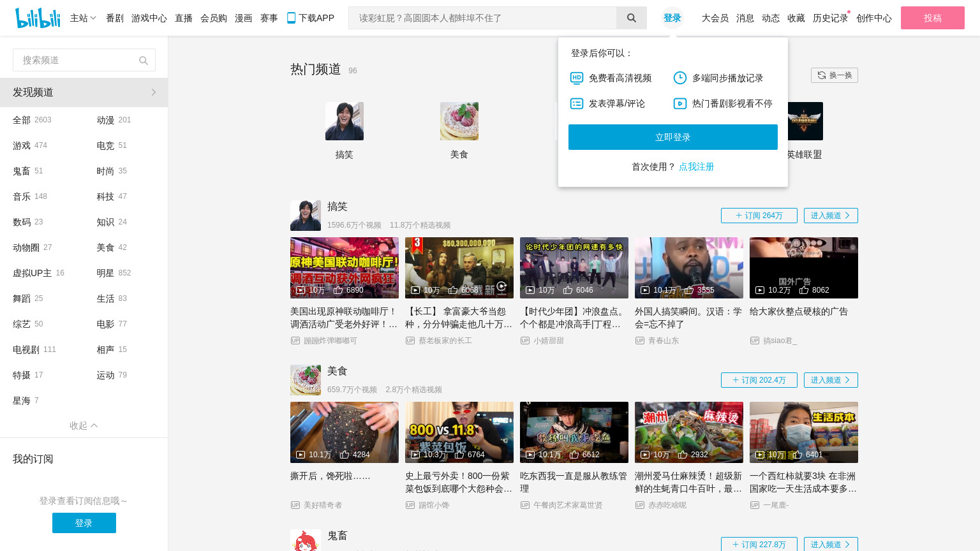Viewport: 980px width, 551px height.
Task: Enter the 美食 channel via 进入频道
Action: pyautogui.click(x=831, y=380)
